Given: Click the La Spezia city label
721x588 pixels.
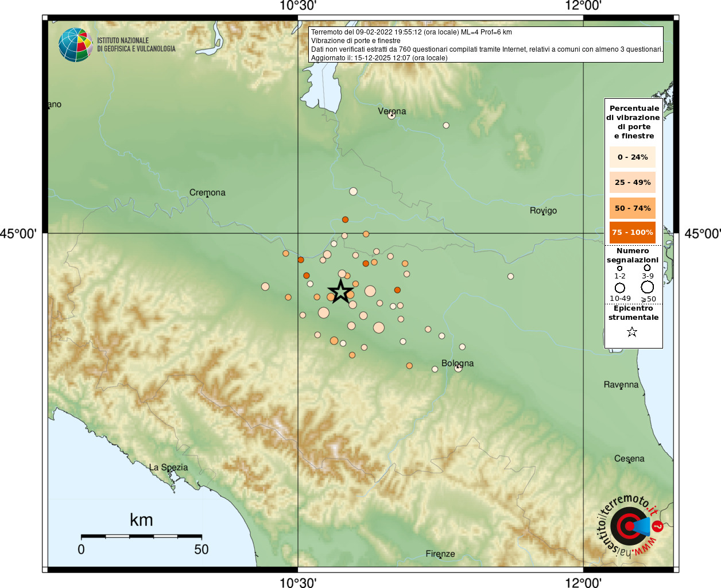Looking at the screenshot, I should [168, 467].
